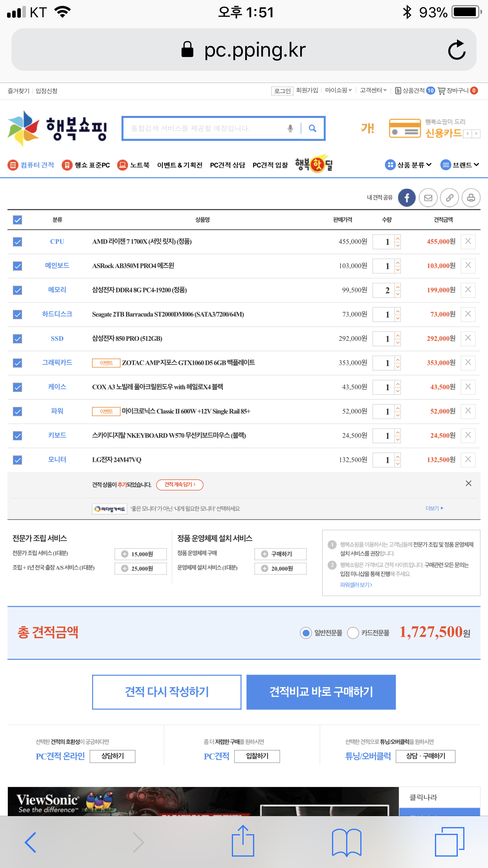The image size is (488, 868).
Task: Activate voice search microphone
Action: click(290, 128)
